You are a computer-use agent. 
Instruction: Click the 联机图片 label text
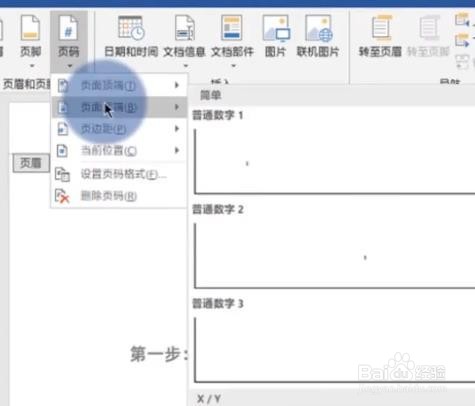click(318, 52)
